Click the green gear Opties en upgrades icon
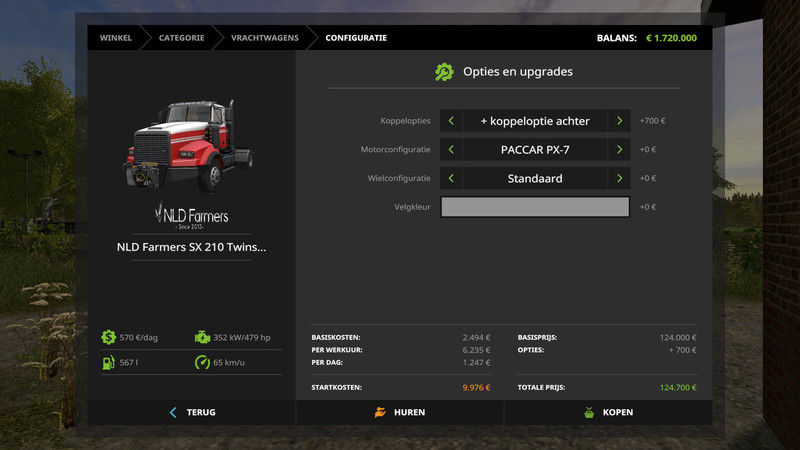800x450 pixels. coord(444,72)
